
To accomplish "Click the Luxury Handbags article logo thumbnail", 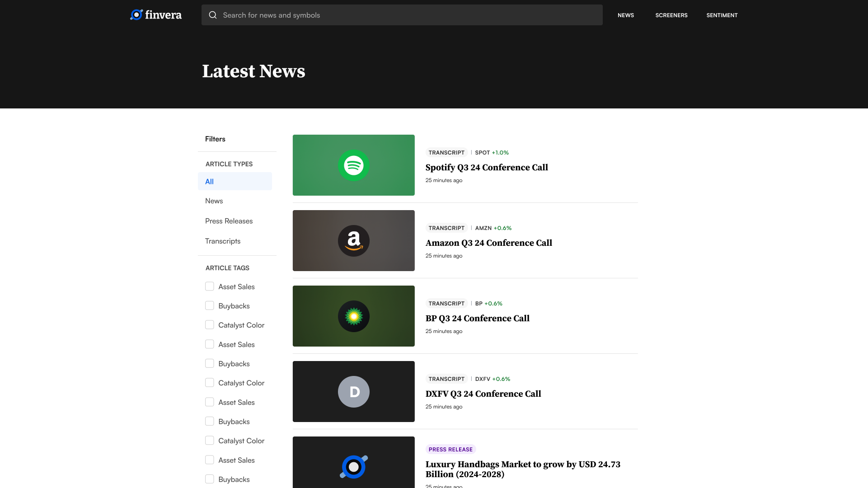I will [353, 466].
